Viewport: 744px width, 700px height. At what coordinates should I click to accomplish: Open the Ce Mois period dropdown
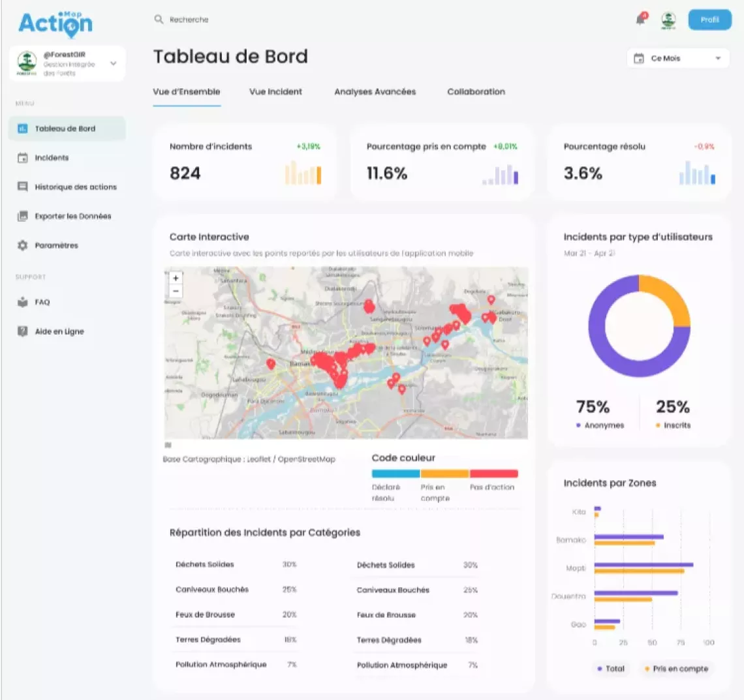point(678,58)
